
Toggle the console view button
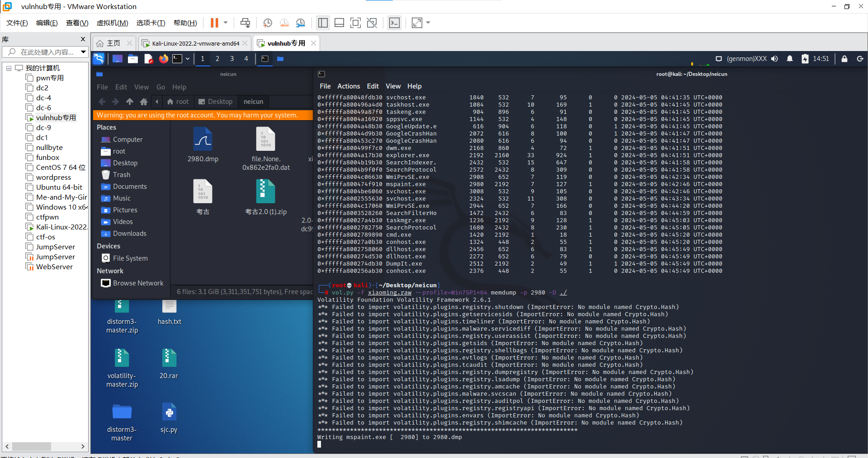point(394,23)
